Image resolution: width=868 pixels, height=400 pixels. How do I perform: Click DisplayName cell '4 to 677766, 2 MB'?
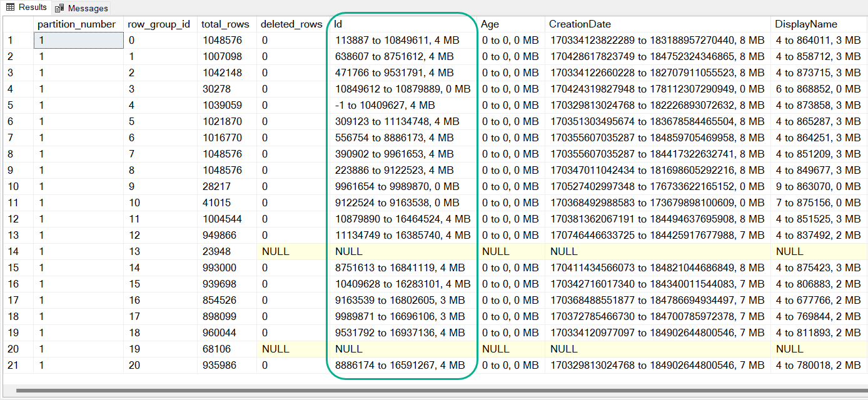[x=819, y=301]
